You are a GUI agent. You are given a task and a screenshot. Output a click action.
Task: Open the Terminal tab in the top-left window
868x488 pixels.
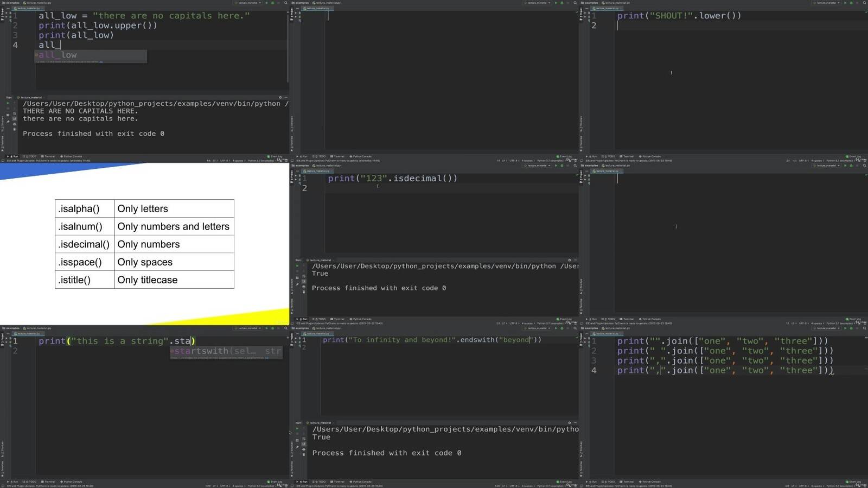[49, 156]
